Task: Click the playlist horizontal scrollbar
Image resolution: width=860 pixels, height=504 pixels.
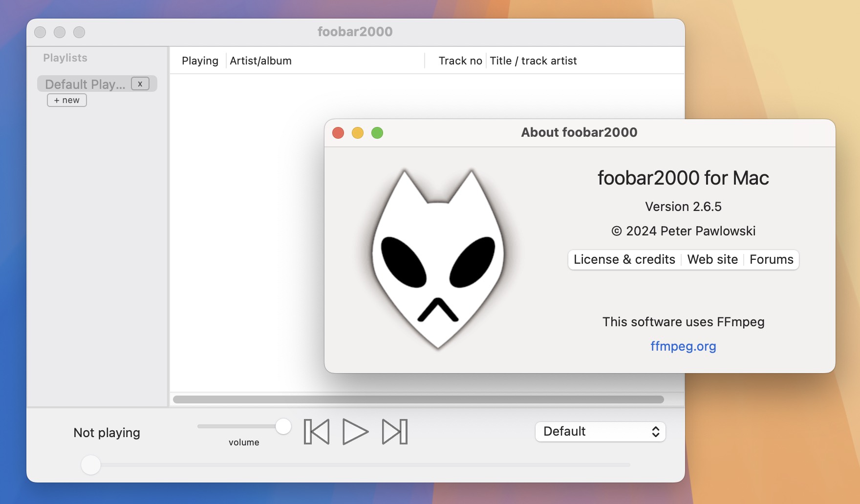Action: pyautogui.click(x=418, y=399)
